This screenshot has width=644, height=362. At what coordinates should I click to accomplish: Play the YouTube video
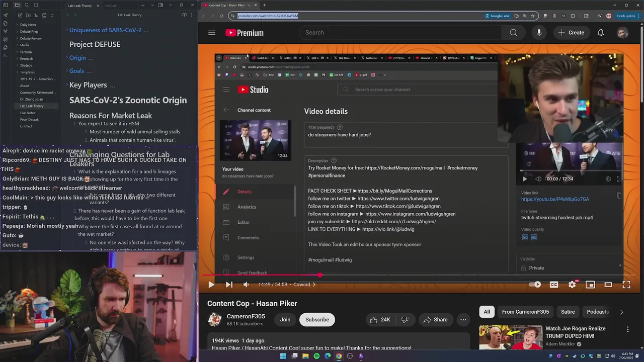click(211, 285)
